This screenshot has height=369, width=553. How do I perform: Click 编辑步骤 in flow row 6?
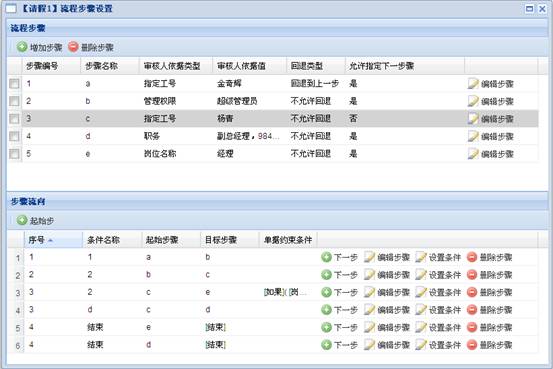(387, 345)
